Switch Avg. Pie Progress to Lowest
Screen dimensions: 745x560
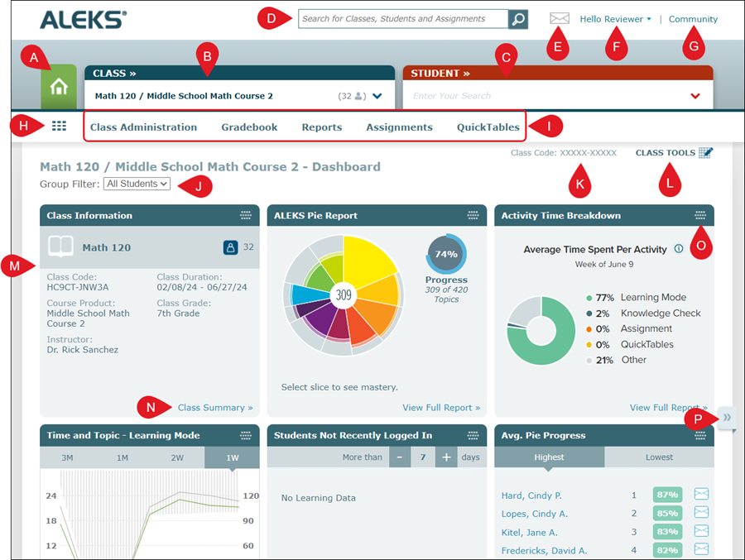659,457
